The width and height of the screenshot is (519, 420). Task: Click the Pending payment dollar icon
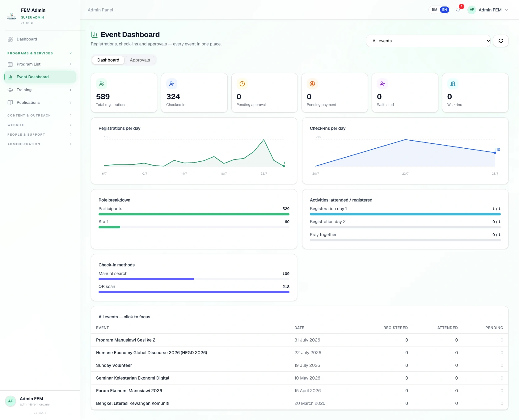(312, 84)
